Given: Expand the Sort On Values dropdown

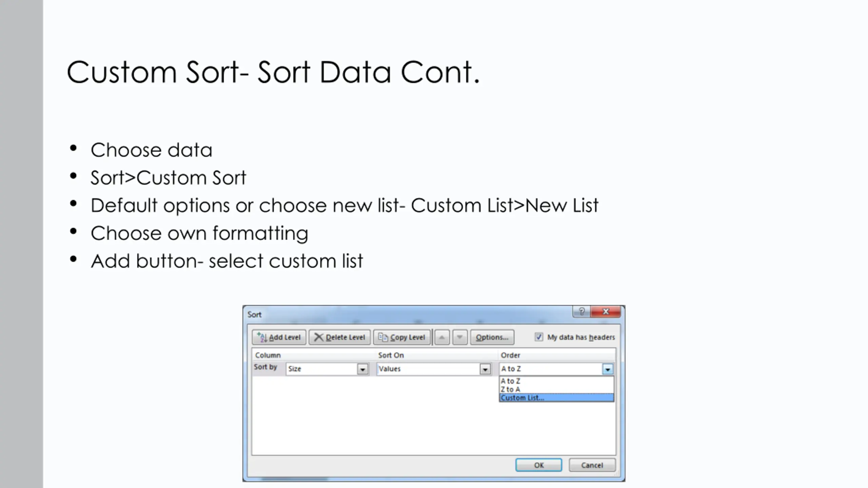Looking at the screenshot, I should click(485, 369).
